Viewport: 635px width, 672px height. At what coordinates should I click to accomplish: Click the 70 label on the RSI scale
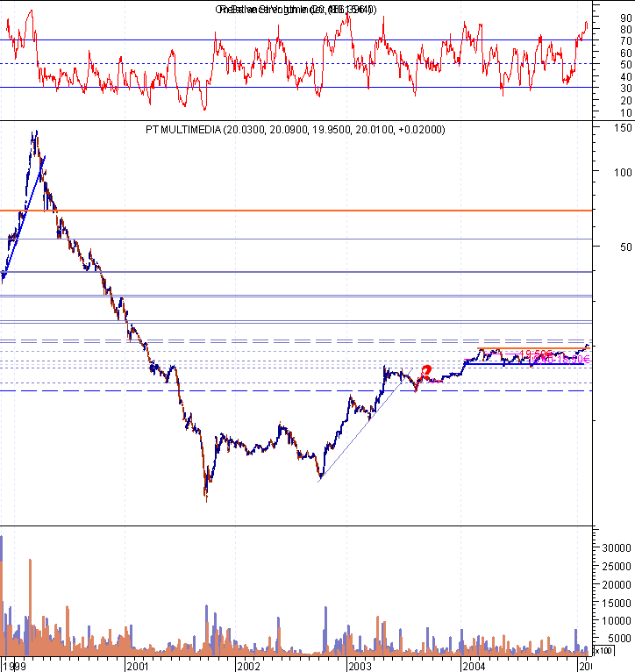[x=626, y=41]
